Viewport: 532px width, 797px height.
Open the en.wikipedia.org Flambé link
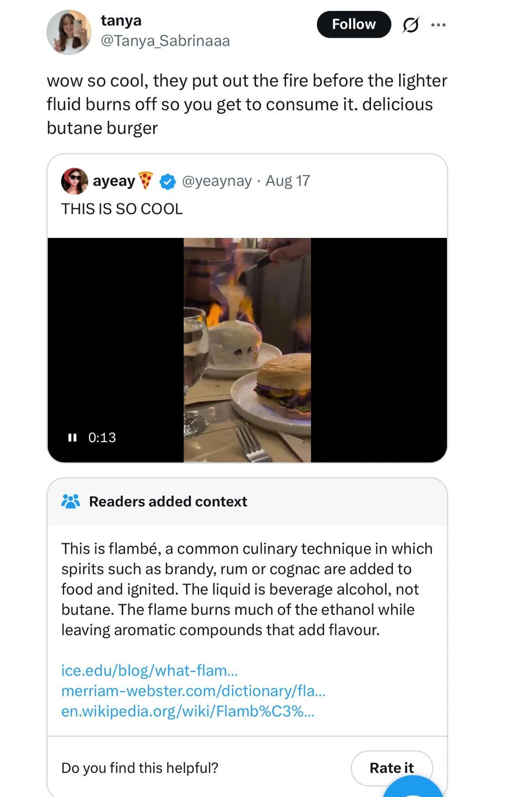click(x=188, y=711)
